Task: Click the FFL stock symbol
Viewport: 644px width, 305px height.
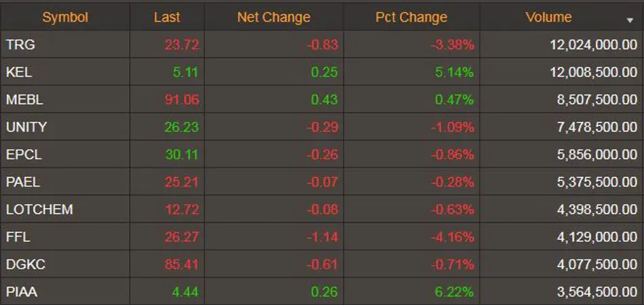Action: (18, 237)
